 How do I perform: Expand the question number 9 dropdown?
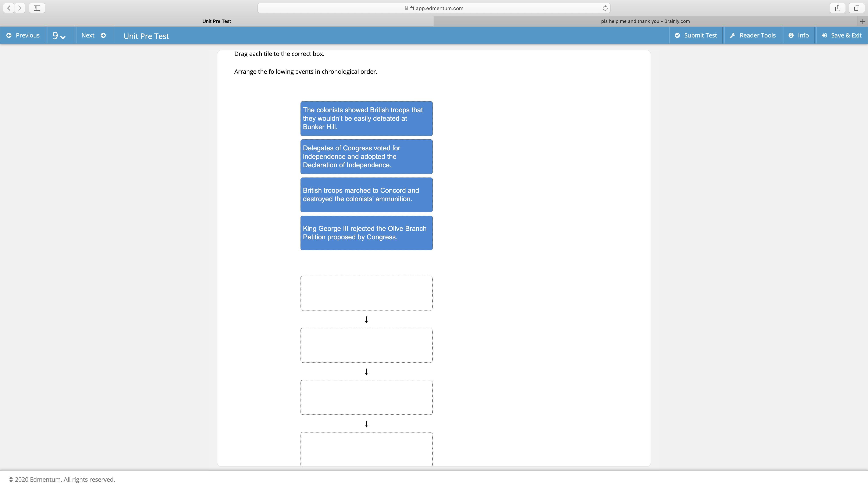[x=59, y=36]
